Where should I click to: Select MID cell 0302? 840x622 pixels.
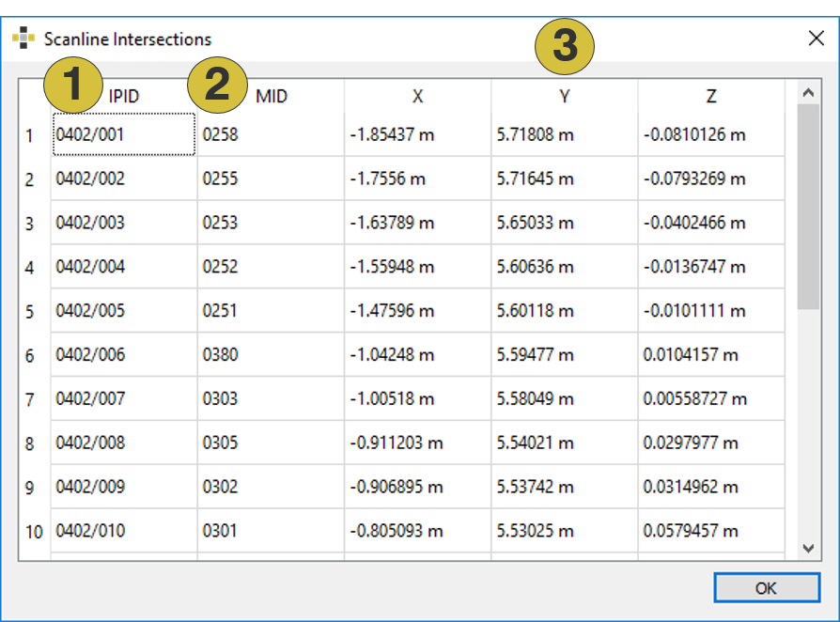click(271, 487)
